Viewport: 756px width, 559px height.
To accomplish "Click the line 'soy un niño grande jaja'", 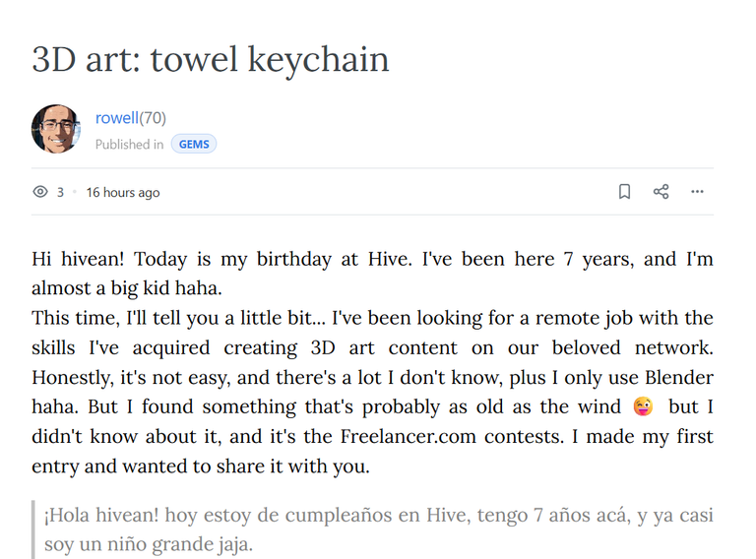I will coord(148,544).
